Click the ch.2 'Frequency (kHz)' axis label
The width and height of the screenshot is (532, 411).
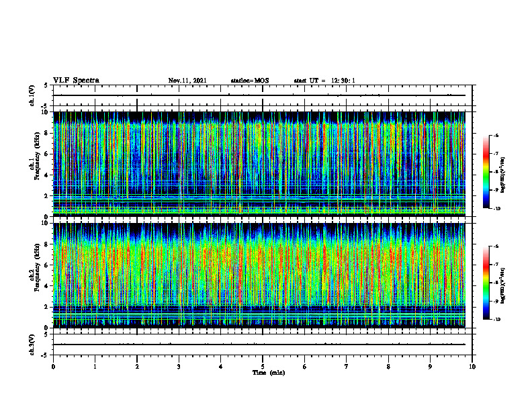pos(37,267)
